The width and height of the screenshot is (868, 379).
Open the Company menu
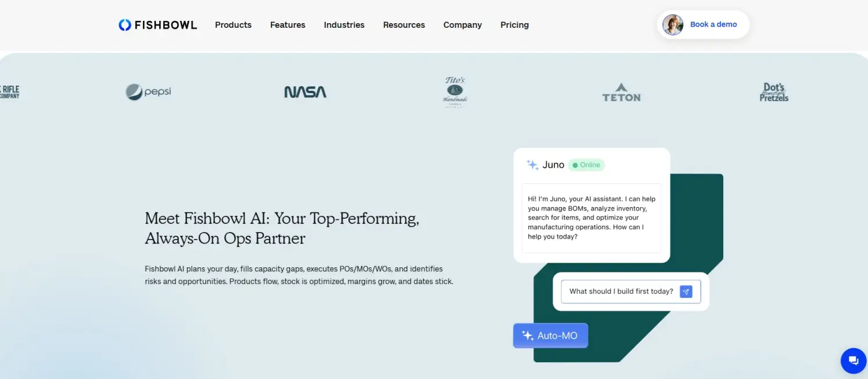[462, 25]
